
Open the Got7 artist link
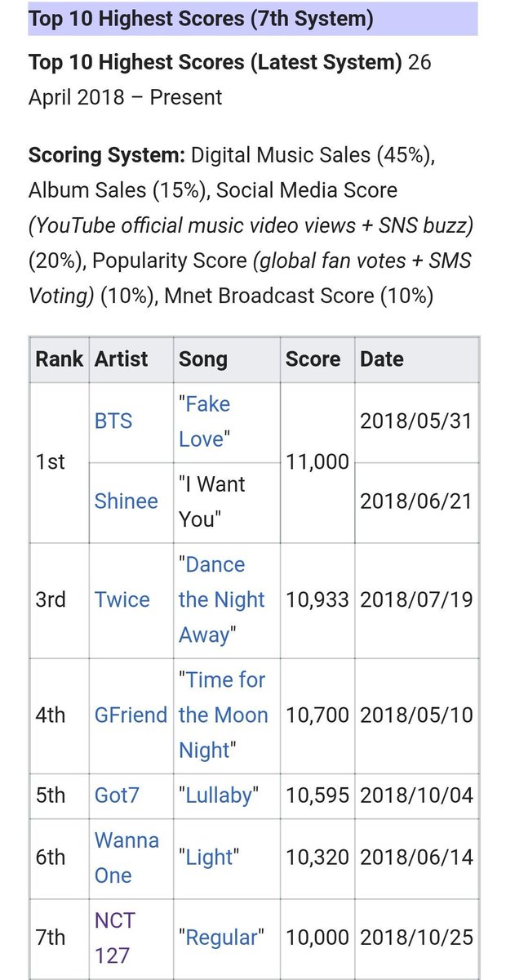pos(118,795)
